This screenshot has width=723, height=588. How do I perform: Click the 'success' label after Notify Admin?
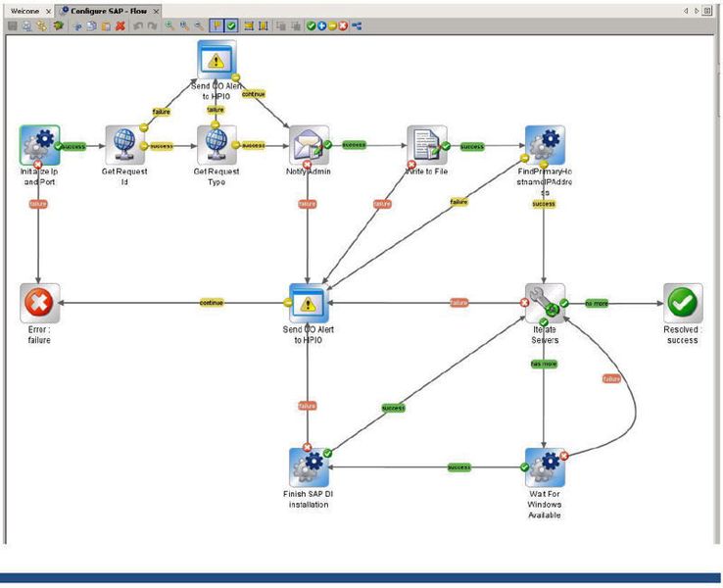tap(354, 145)
